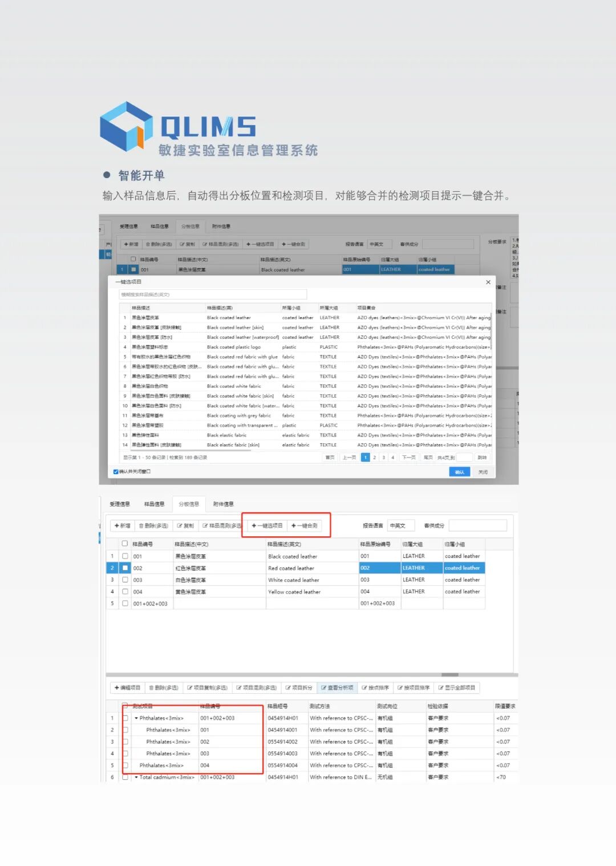Screen dimensions: 616x866
Task: Click 下一页 next page button
Action: coord(409,458)
